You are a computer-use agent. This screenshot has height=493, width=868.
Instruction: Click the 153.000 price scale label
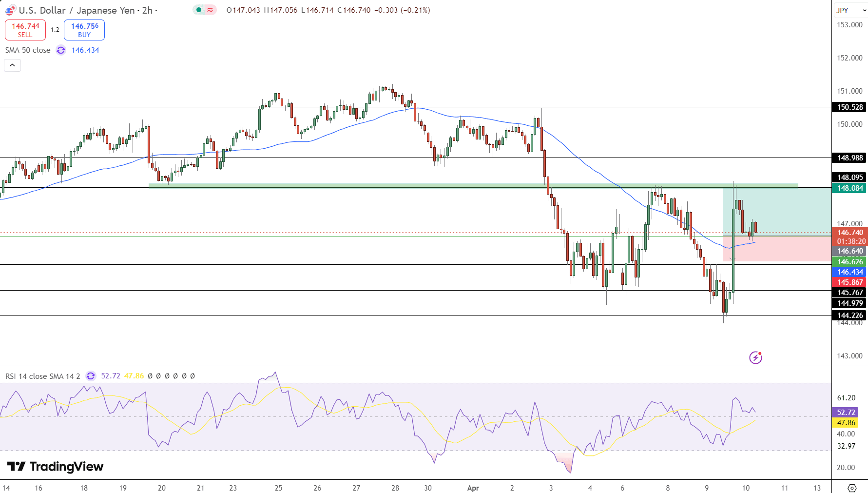[849, 25]
